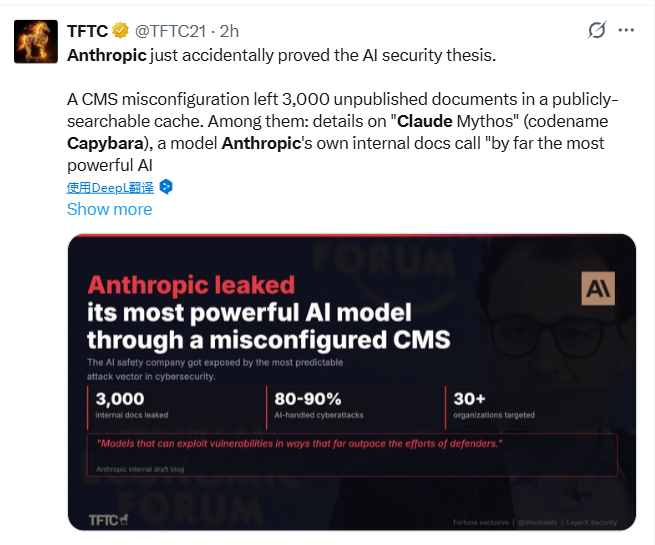Click the Anthropic logo in image

(598, 289)
